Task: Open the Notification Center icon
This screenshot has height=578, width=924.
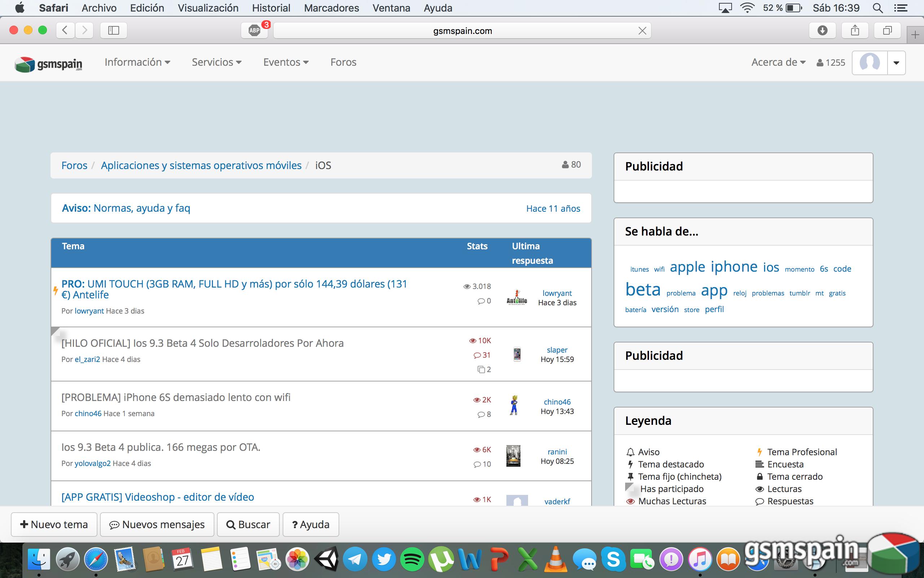Action: (901, 8)
